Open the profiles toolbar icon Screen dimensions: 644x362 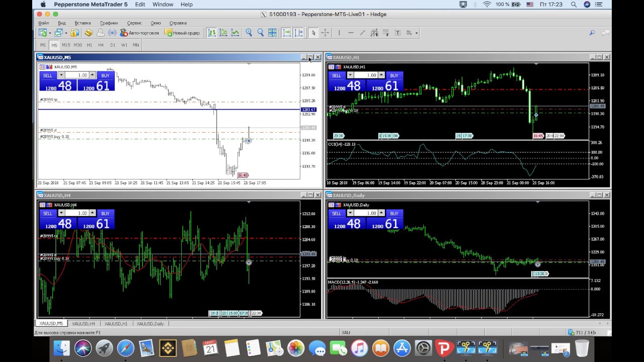59,33
